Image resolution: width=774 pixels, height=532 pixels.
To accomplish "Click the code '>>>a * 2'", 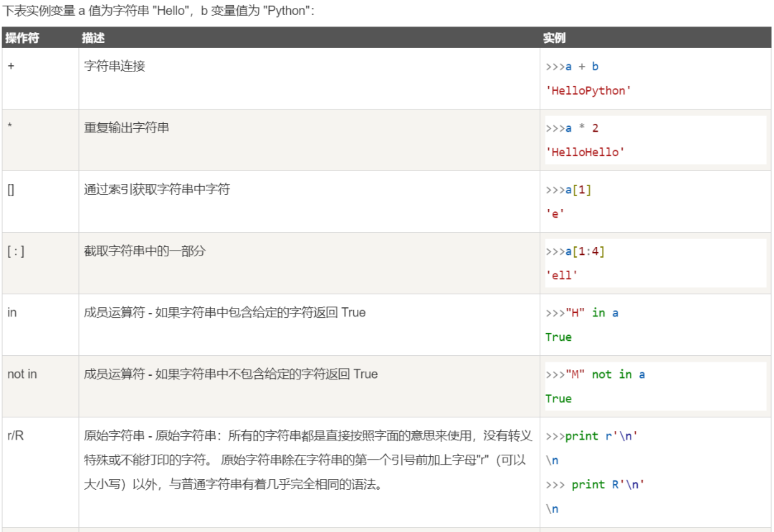I will (x=572, y=128).
